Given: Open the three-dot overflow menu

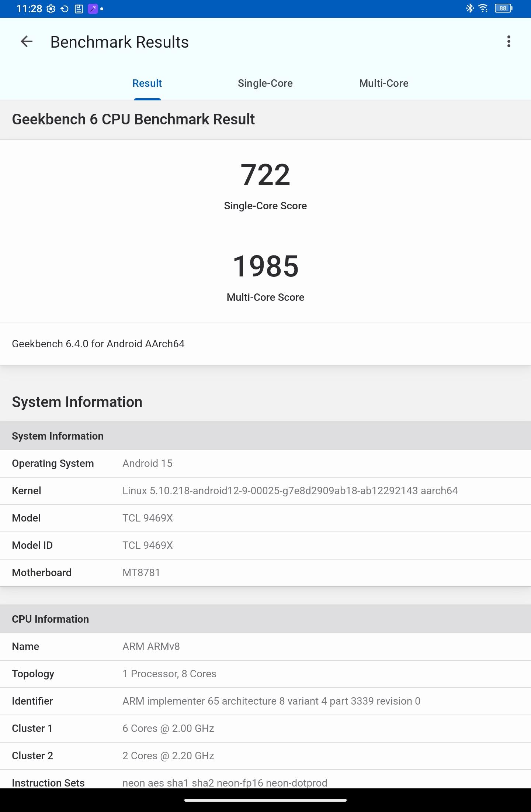Looking at the screenshot, I should tap(509, 42).
